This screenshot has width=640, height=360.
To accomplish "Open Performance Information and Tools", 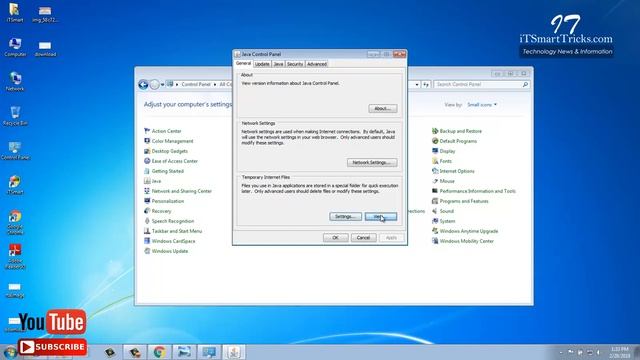I will pos(473,191).
